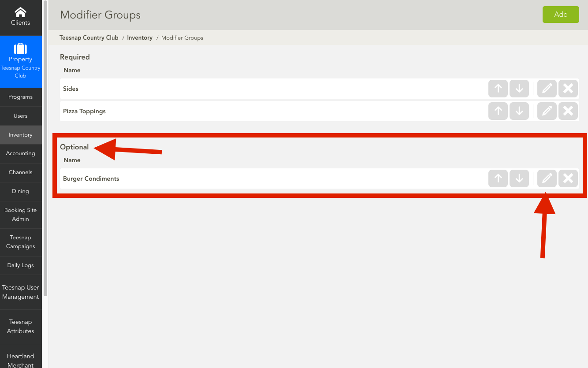Edit the Sides modifier group
The image size is (588, 368).
click(547, 89)
